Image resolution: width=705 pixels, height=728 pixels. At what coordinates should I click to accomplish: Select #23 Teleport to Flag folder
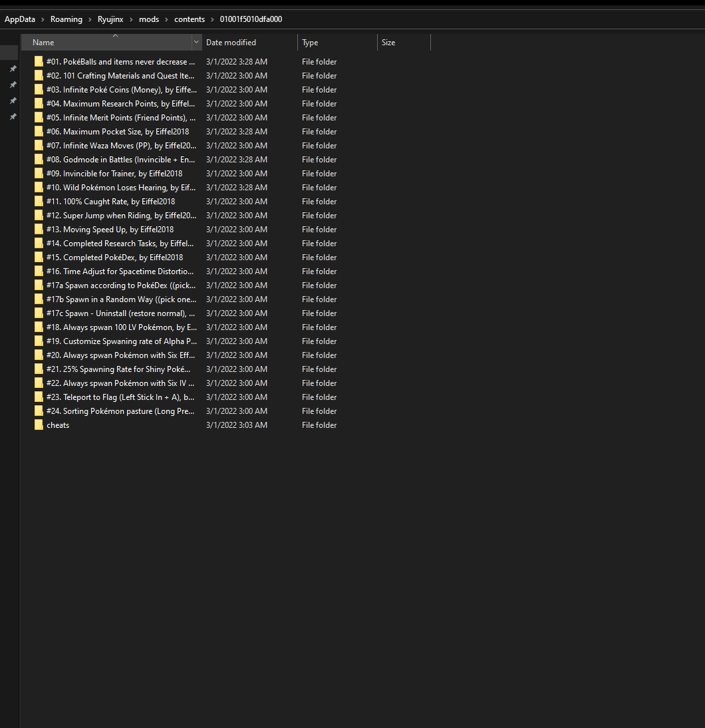(120, 397)
